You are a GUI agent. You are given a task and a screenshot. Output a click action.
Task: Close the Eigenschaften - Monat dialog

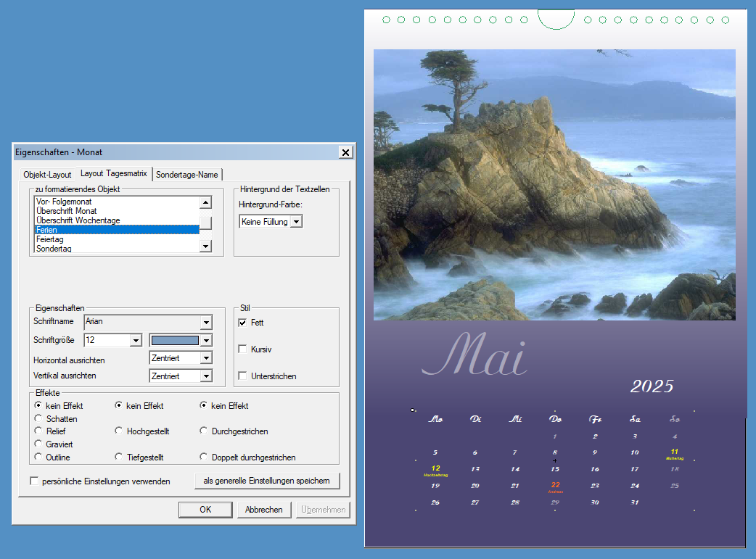[345, 152]
